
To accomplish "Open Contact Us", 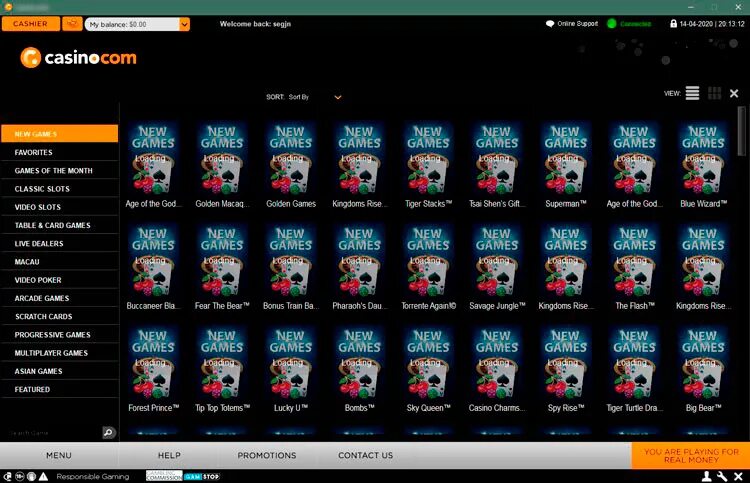I will click(x=365, y=455).
